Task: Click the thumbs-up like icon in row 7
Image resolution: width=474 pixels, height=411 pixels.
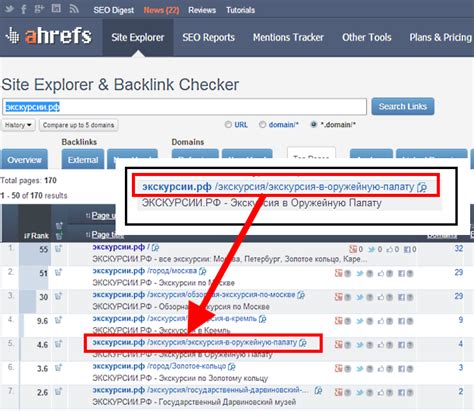Action: tap(381, 392)
